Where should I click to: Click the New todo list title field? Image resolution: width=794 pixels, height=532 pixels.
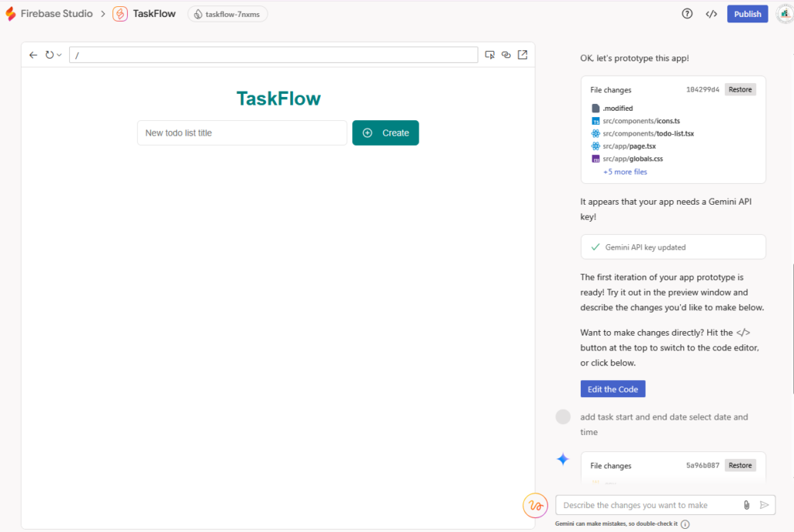click(x=242, y=133)
